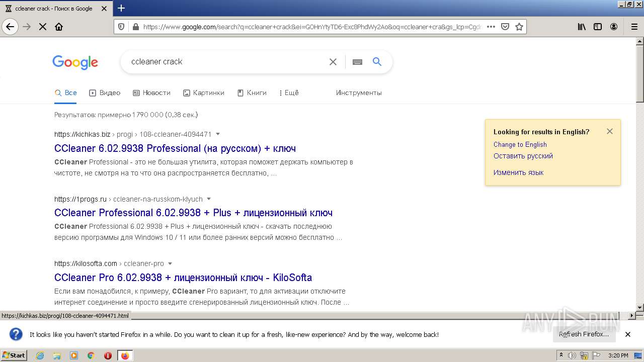Screen dimensions: 644x362
Task: Open Internet Explorer from taskbar
Action: (x=40, y=355)
